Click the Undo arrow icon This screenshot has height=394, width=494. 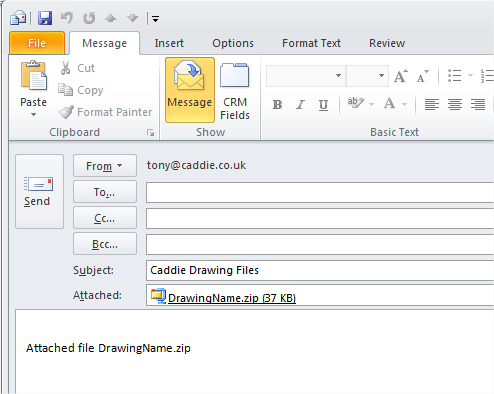pyautogui.click(x=67, y=18)
